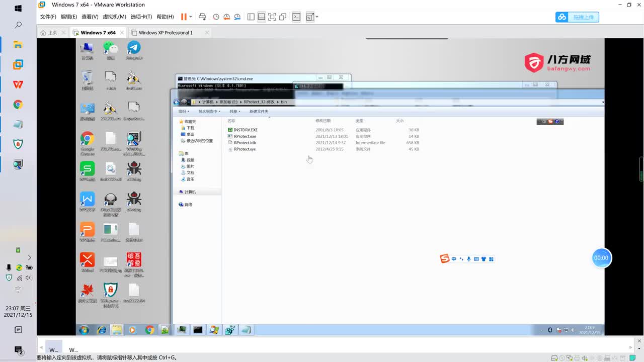644x362 pixels.
Task: Open the 查看(V) menu
Action: tap(90, 17)
